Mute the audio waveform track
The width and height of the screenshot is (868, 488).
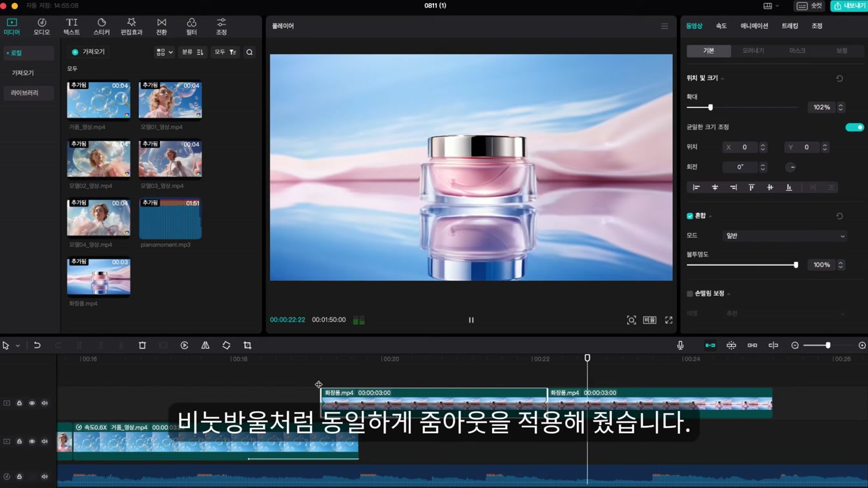45,476
